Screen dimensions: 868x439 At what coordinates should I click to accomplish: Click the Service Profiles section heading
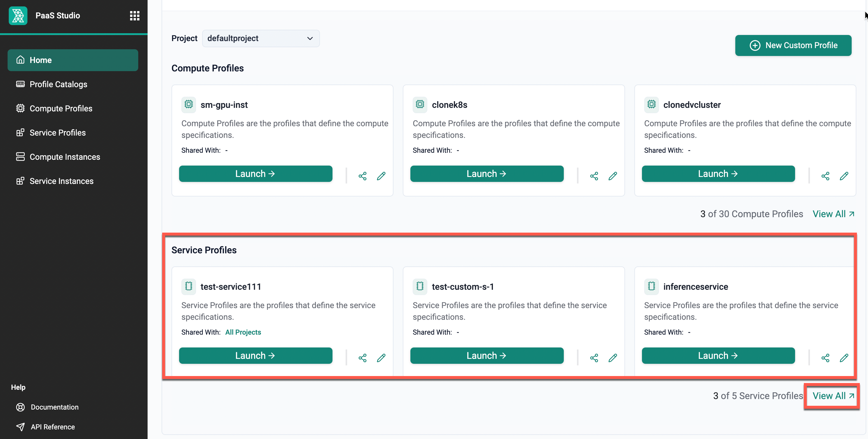point(204,250)
